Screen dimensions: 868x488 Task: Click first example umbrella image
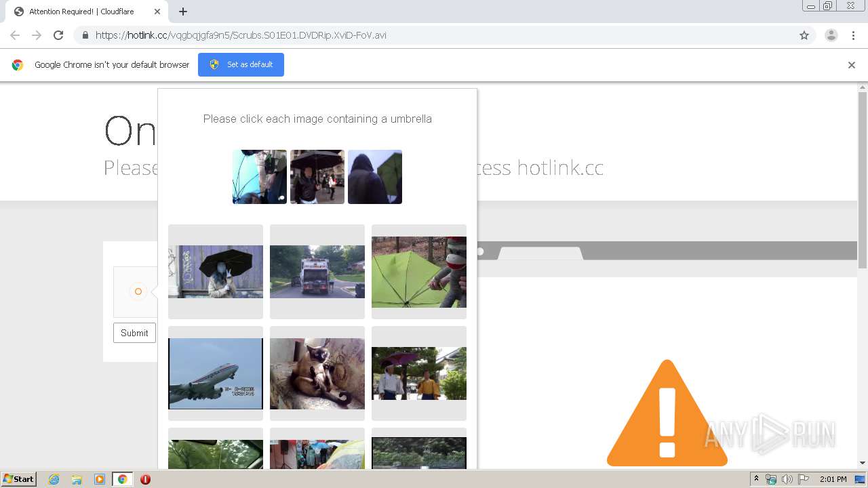[260, 177]
